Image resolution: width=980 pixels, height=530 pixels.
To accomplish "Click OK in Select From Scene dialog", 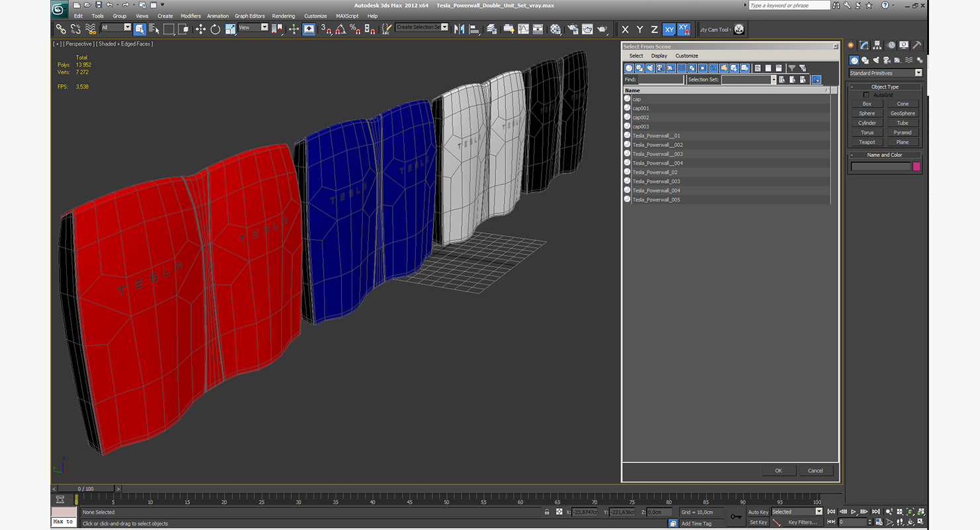I will (779, 470).
